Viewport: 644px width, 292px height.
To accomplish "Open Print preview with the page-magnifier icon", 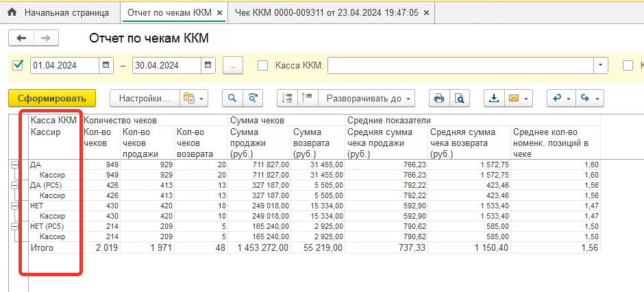I will (x=459, y=99).
